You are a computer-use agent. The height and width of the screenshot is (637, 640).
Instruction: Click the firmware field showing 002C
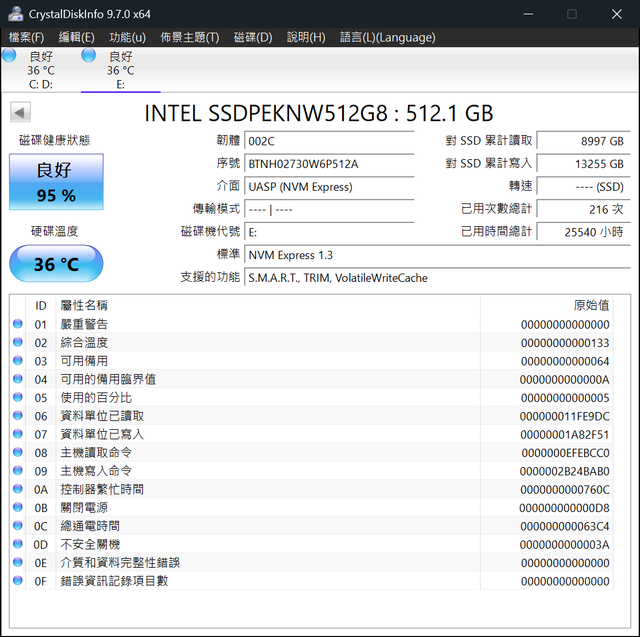(x=329, y=141)
